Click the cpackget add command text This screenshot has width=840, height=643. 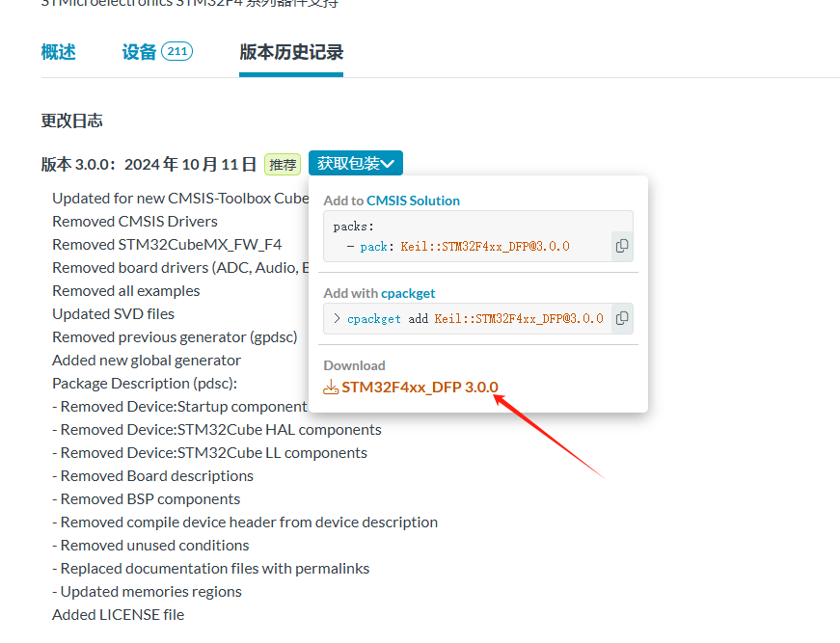(474, 319)
